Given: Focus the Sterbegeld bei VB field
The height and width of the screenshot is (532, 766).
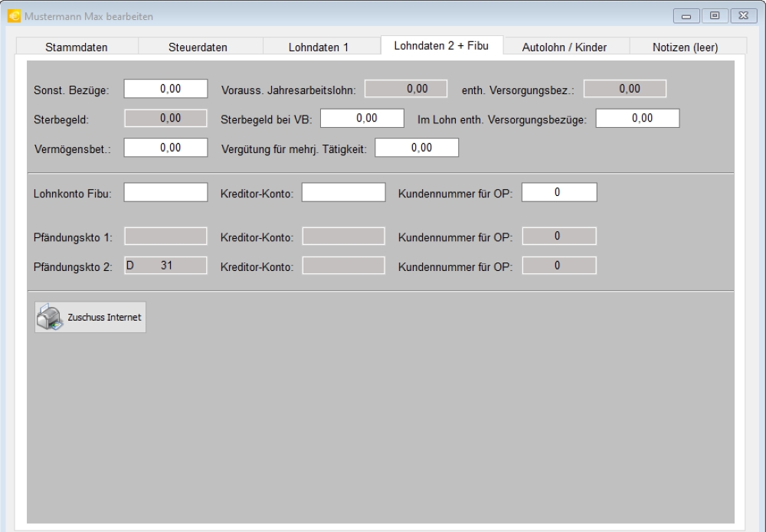Looking at the screenshot, I should [362, 118].
